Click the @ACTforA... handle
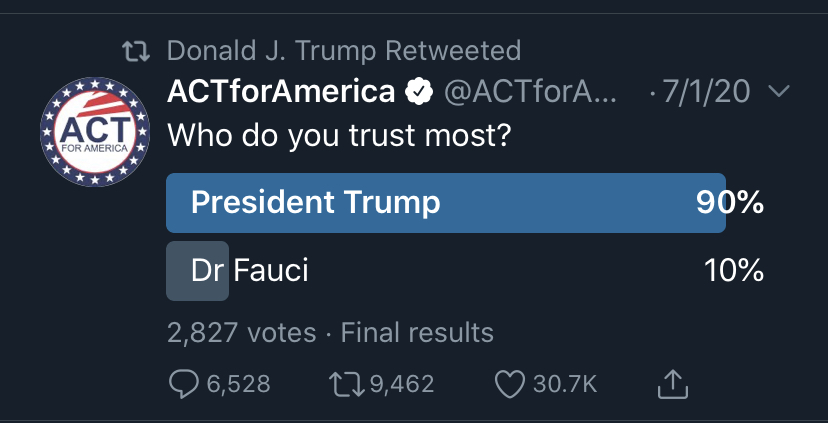Image resolution: width=828 pixels, height=423 pixels. click(x=530, y=92)
